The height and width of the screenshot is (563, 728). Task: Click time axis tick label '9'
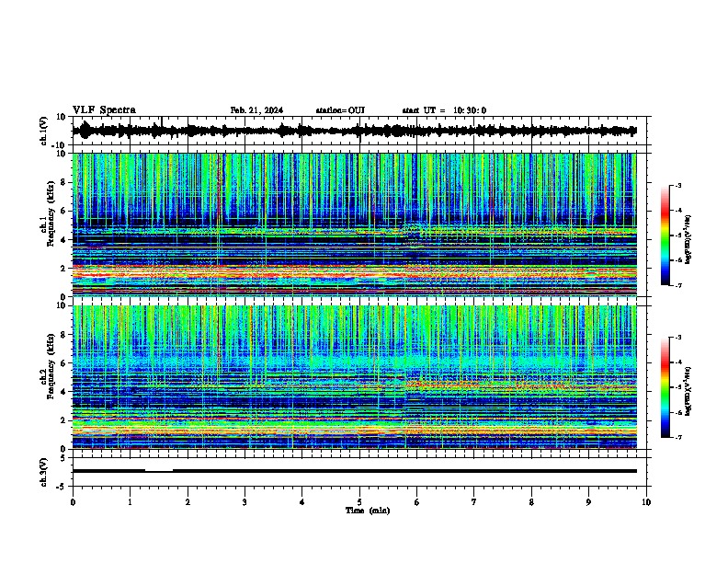(x=588, y=502)
